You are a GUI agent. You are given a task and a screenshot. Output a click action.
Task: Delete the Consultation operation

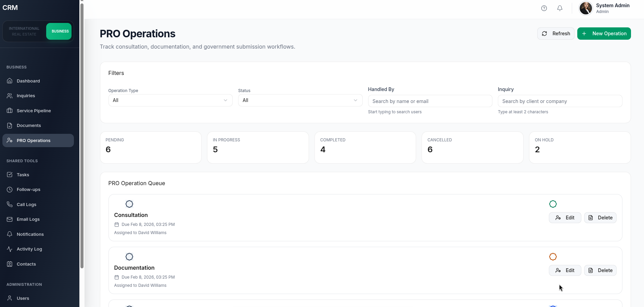[600, 218]
